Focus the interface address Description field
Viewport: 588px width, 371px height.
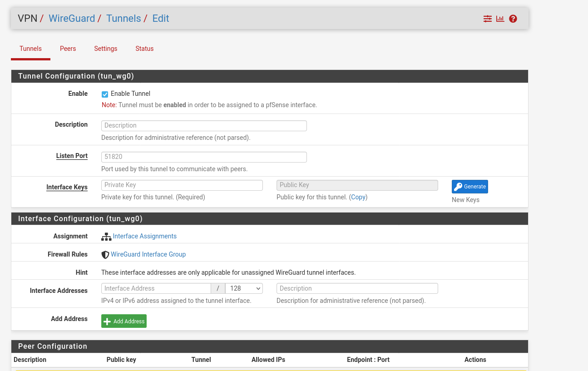tap(357, 288)
